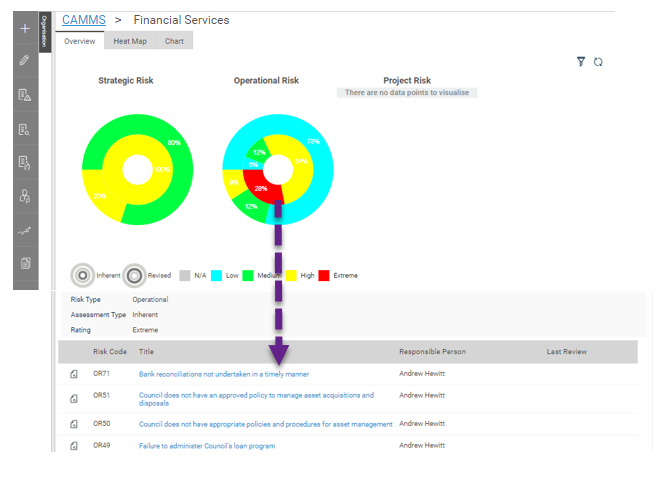The width and height of the screenshot is (669, 500).
Task: Click the red 28% segment in Operational Risk
Action: pos(261,188)
